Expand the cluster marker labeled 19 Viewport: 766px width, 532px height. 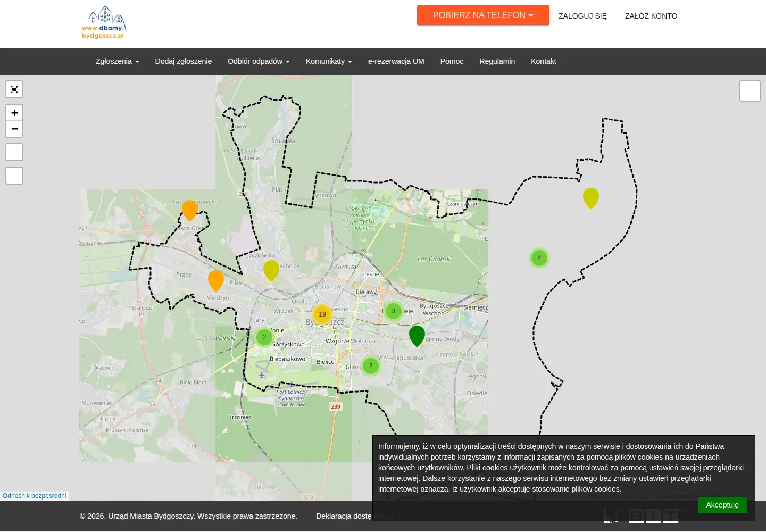point(322,314)
